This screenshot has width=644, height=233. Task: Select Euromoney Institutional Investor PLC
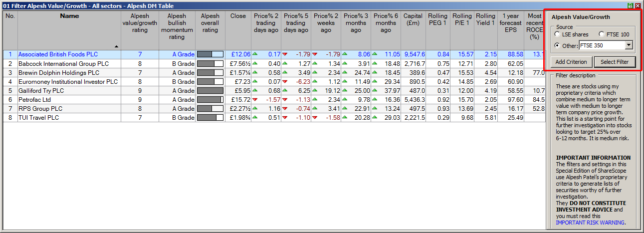tap(68, 81)
